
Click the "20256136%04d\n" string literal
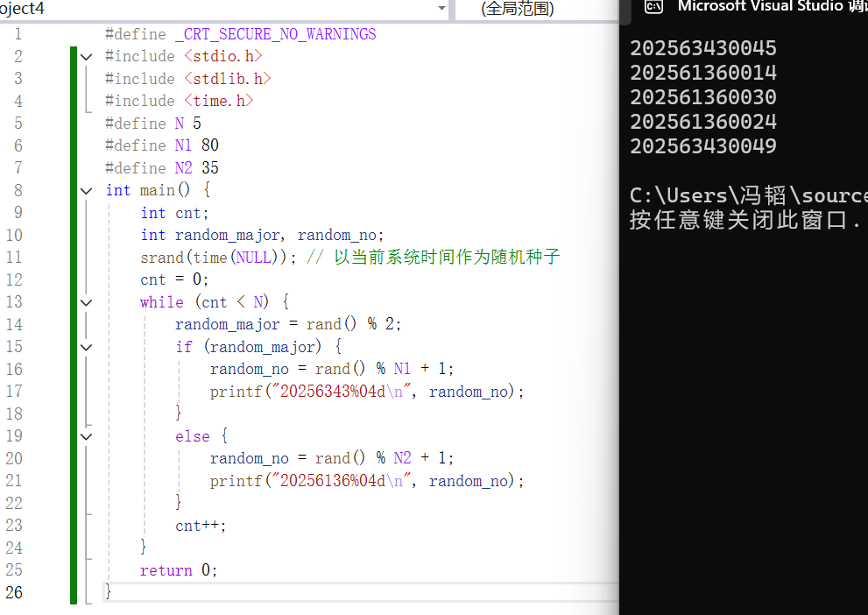(341, 480)
